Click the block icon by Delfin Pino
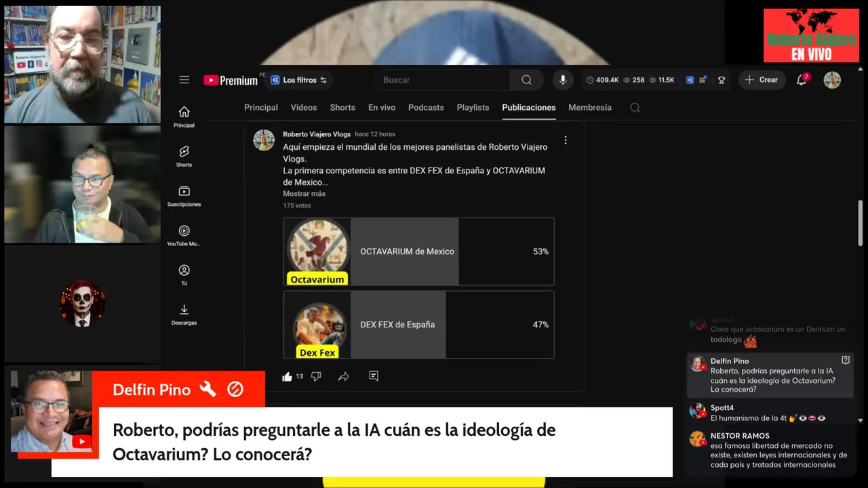Image resolution: width=868 pixels, height=488 pixels. (235, 389)
